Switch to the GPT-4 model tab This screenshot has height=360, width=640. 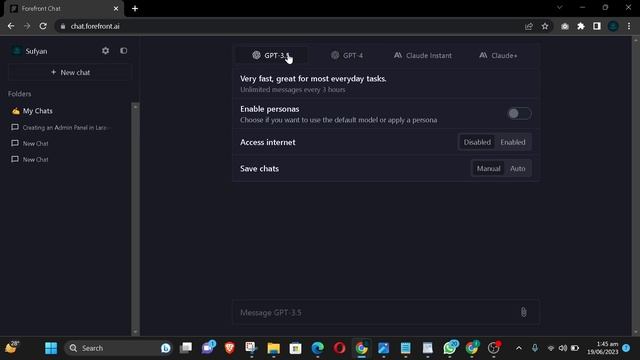tap(347, 56)
